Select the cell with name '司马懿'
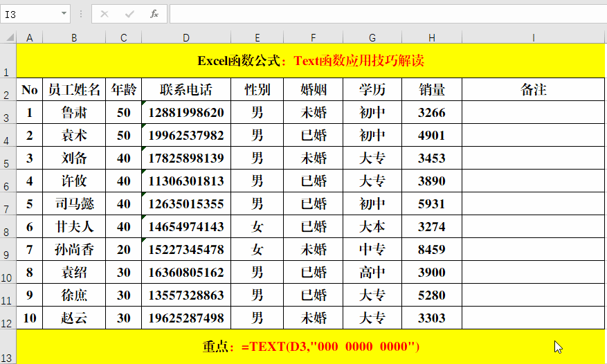607x364 pixels. coord(74,203)
